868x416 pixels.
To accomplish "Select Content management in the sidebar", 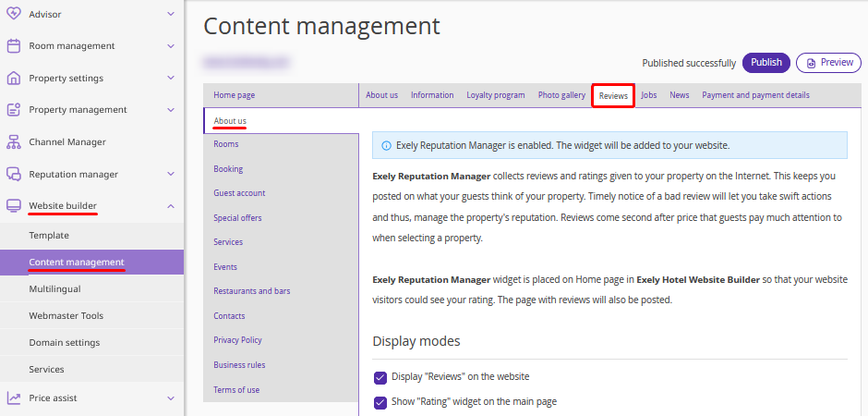I will pyautogui.click(x=92, y=263).
